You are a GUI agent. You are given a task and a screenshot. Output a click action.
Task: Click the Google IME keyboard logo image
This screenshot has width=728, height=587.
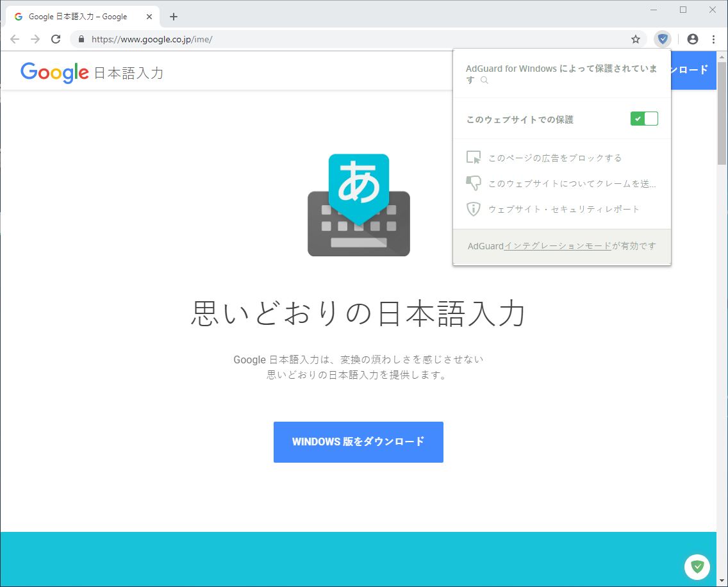[358, 205]
